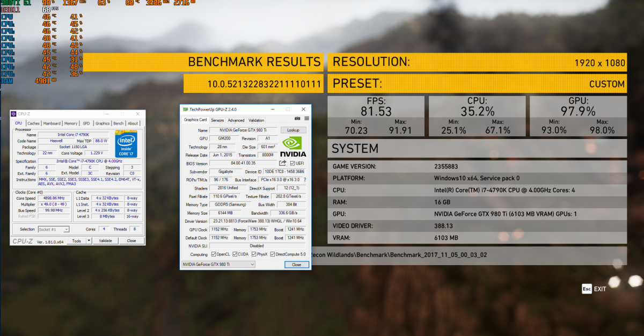Open the Advanced tab in GPU-Z
The image size is (644, 336).
236,120
